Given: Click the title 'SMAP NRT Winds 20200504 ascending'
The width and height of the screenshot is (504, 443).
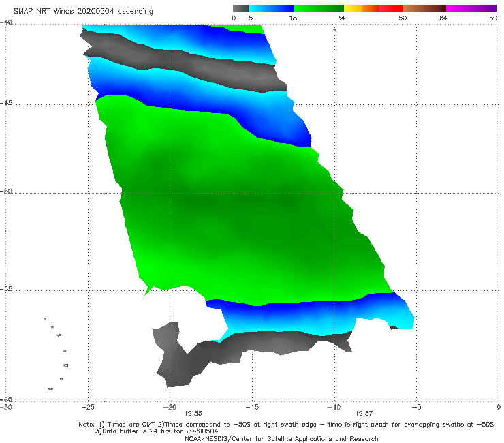Looking at the screenshot, I should tap(83, 12).
